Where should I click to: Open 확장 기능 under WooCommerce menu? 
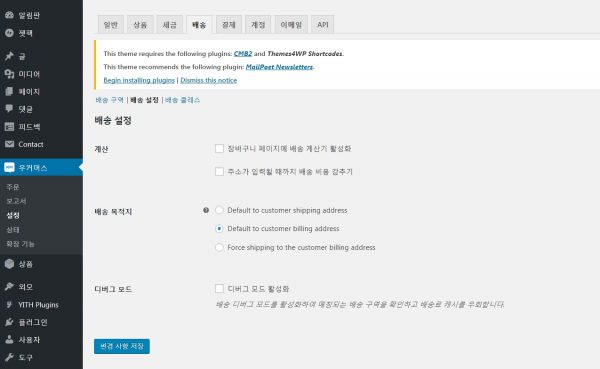tap(20, 244)
